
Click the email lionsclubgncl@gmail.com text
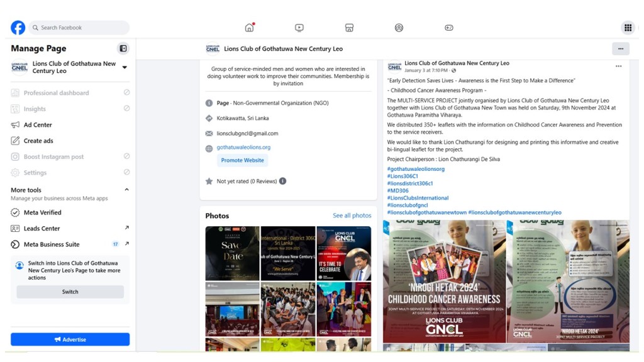tap(247, 133)
